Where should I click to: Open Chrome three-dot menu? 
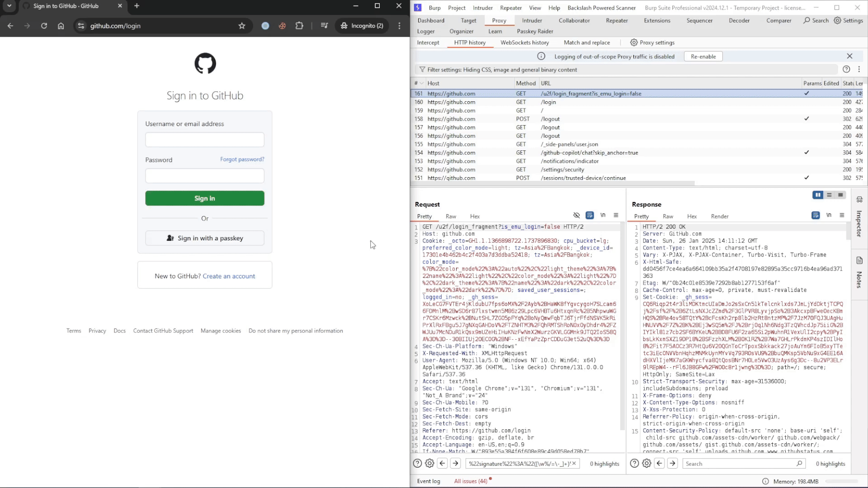point(399,26)
